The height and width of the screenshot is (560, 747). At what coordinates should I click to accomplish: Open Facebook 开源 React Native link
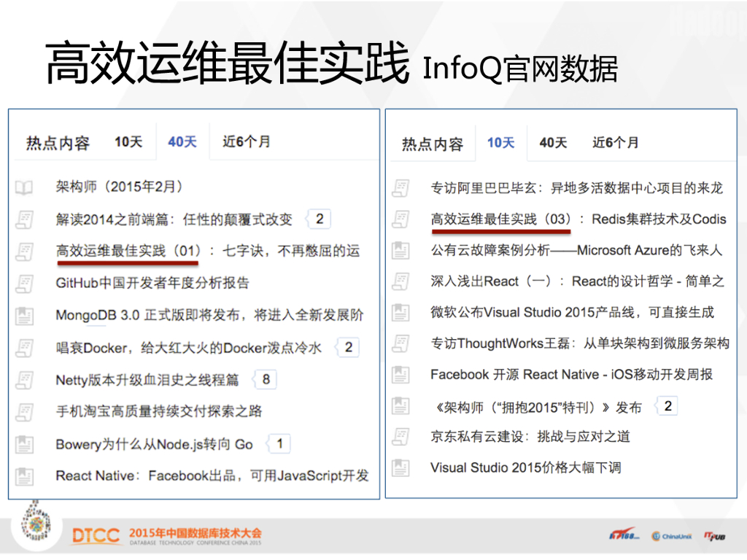pyautogui.click(x=572, y=375)
